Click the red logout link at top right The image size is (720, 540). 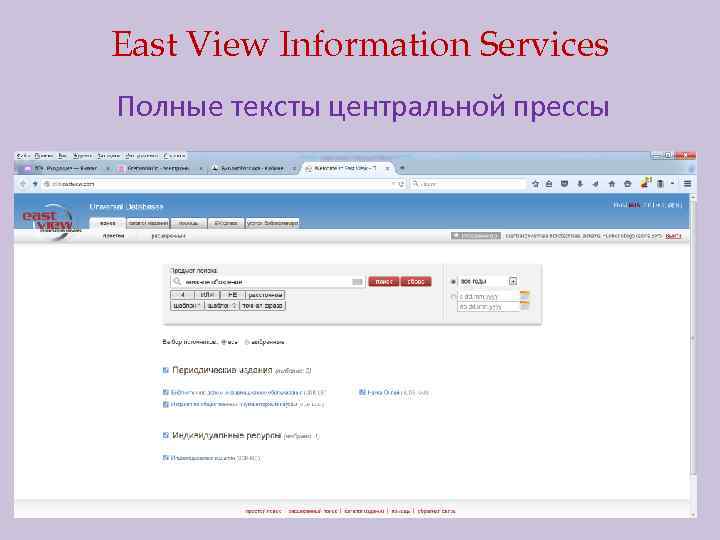point(673,236)
